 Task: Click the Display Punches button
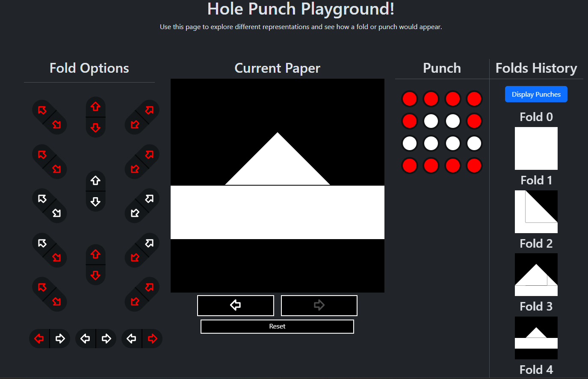(x=536, y=94)
